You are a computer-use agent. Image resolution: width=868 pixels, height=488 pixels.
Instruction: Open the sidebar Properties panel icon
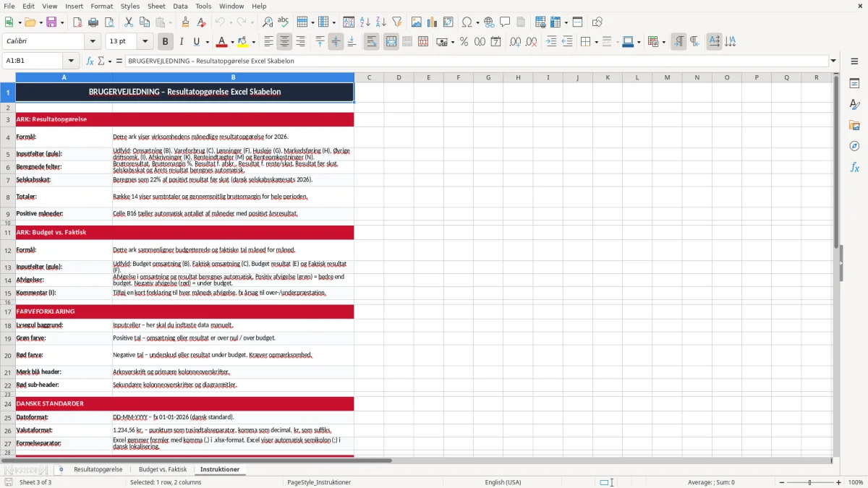coord(854,84)
